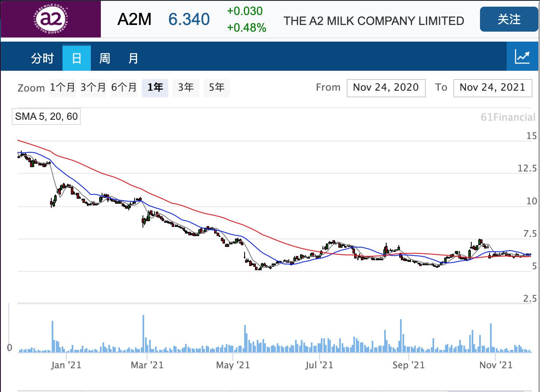Set zoom to 3个月
Screen dimensions: 540x392
(x=93, y=87)
